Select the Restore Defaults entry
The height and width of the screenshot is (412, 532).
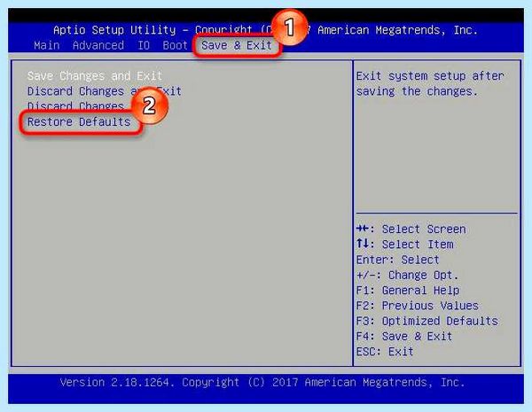tap(79, 121)
